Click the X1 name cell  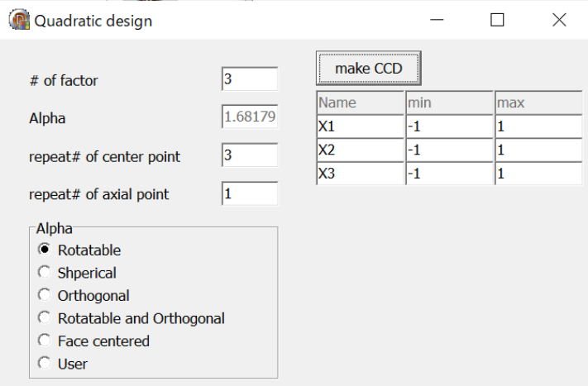point(361,126)
